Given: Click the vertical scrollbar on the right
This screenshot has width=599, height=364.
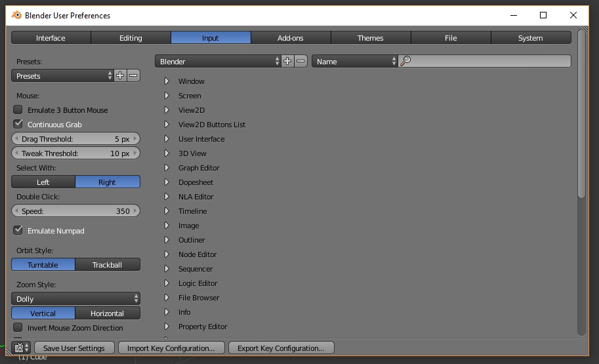Looking at the screenshot, I should point(581,114).
